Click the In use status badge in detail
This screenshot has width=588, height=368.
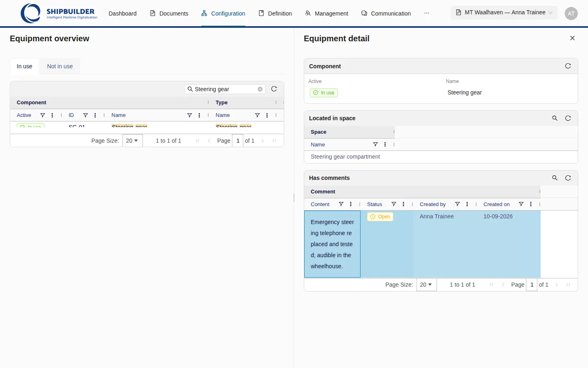324,93
